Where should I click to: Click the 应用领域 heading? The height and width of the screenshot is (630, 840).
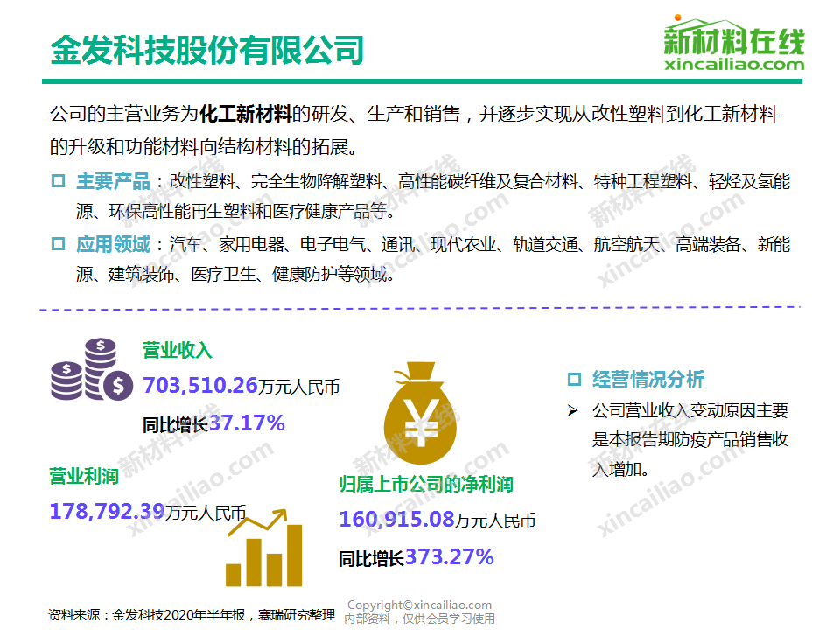tap(113, 244)
